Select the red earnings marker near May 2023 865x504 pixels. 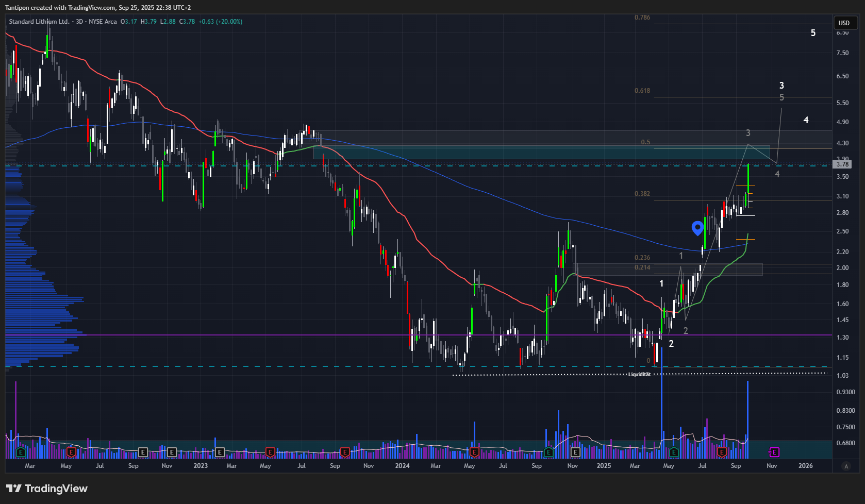click(x=269, y=452)
